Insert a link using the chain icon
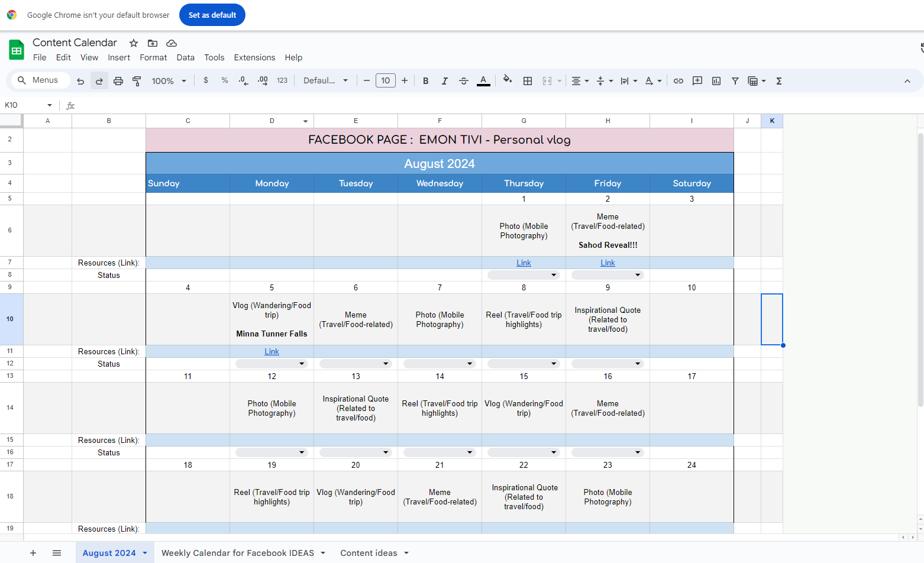Image resolution: width=924 pixels, height=563 pixels. pyautogui.click(x=679, y=81)
